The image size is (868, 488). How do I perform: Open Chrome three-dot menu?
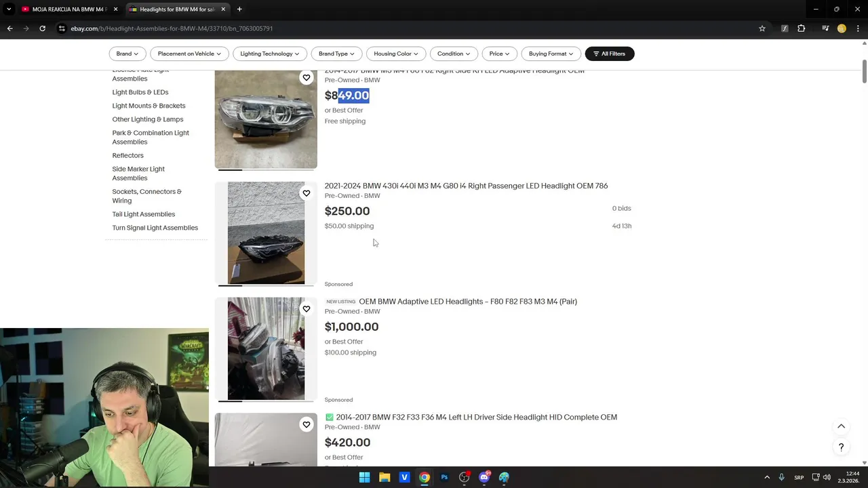click(x=858, y=28)
